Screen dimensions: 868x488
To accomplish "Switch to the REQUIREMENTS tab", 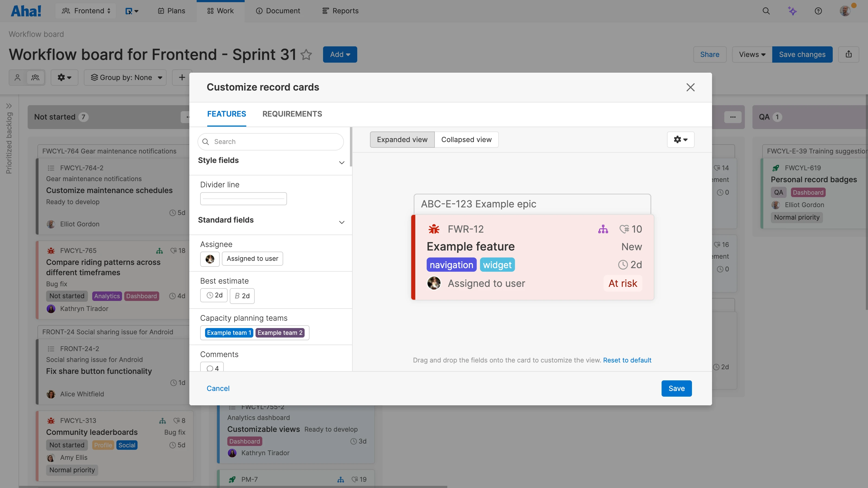I will click(292, 114).
